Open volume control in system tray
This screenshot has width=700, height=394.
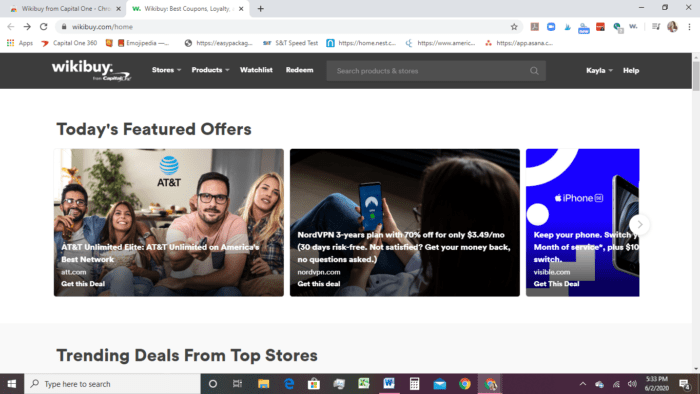coord(632,384)
